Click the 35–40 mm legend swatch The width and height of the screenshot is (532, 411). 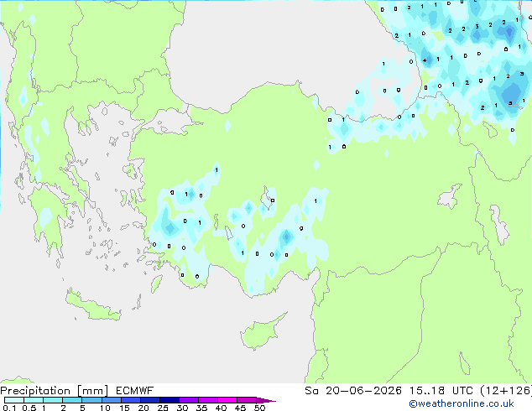(x=208, y=400)
